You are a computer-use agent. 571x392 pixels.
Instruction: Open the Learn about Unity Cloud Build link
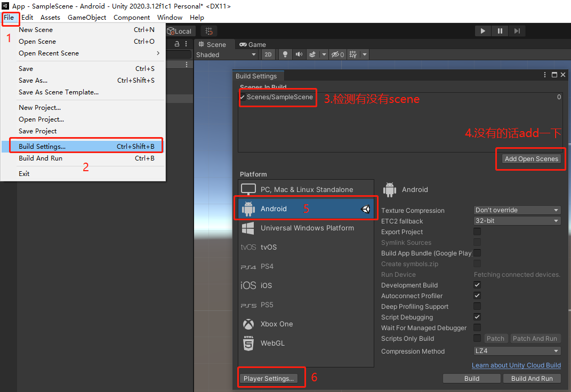tap(516, 365)
